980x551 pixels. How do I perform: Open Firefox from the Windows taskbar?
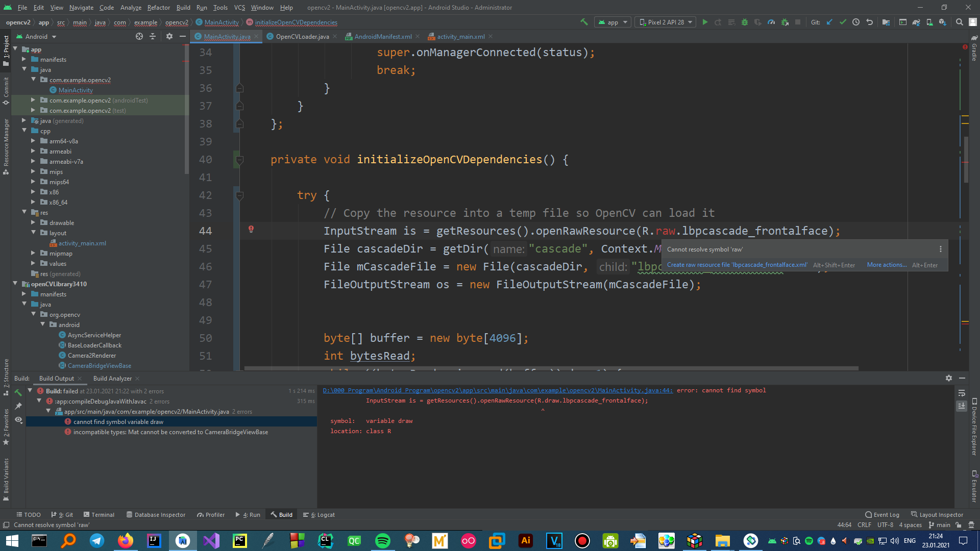point(126,541)
